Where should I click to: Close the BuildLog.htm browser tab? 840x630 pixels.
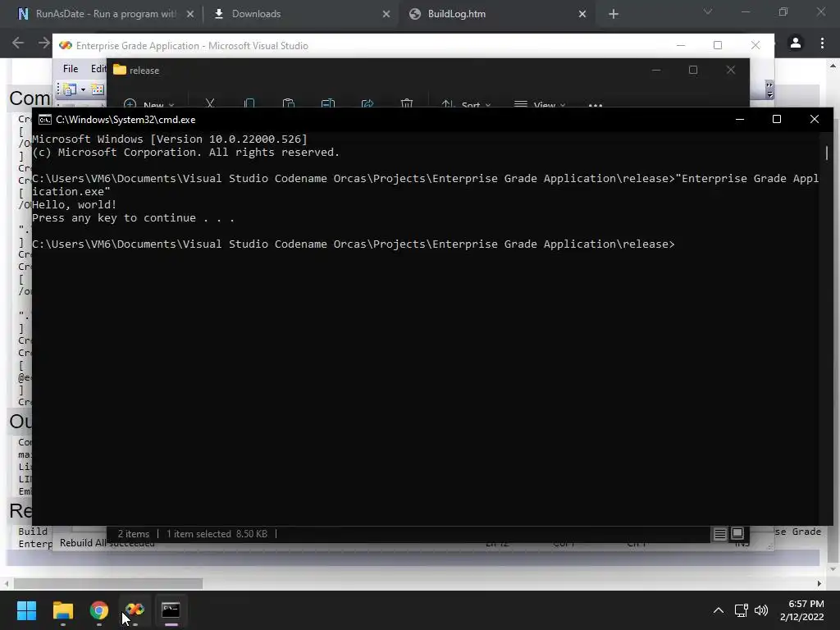point(582,14)
